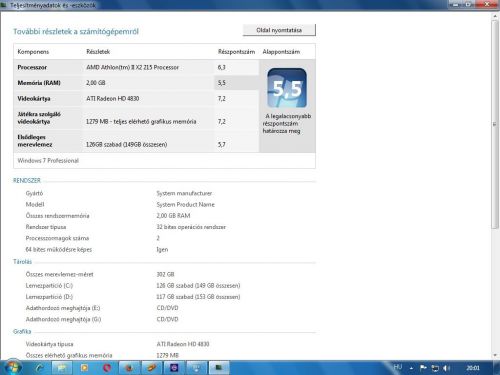The height and width of the screenshot is (375, 500).
Task: Click the RENDSZER section heading
Action: (27, 181)
